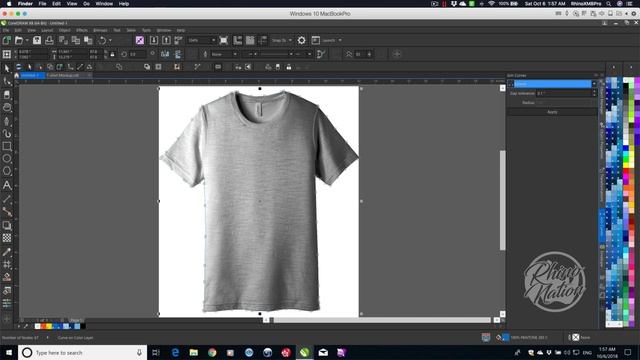This screenshot has height=360, width=640.
Task: Click the Full-screen preview icon
Action: point(223,40)
